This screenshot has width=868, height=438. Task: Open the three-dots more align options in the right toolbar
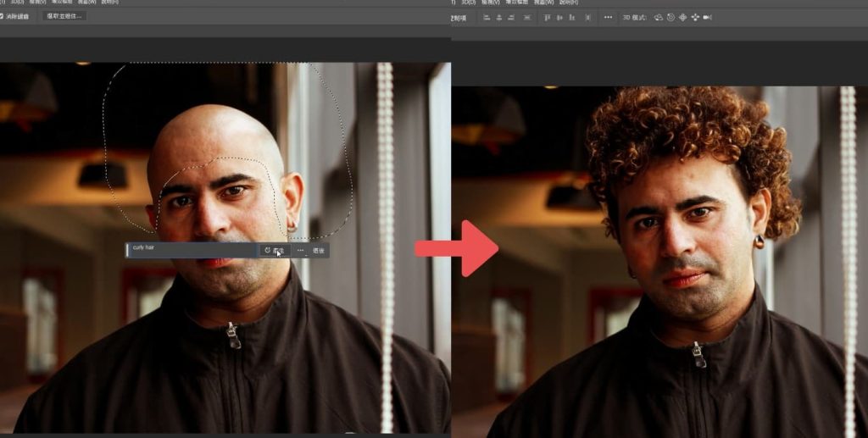[609, 18]
